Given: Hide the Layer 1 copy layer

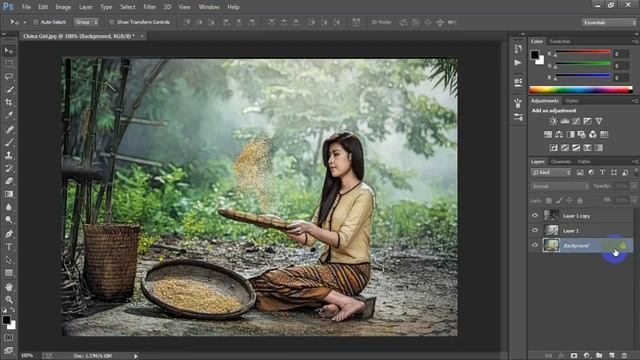Looking at the screenshot, I should click(535, 215).
